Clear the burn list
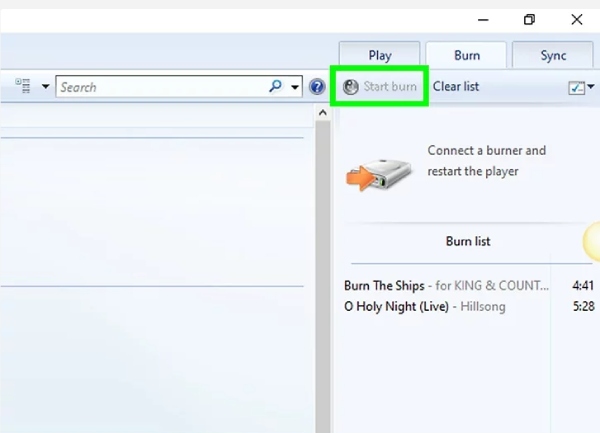600x433 pixels. click(x=456, y=87)
